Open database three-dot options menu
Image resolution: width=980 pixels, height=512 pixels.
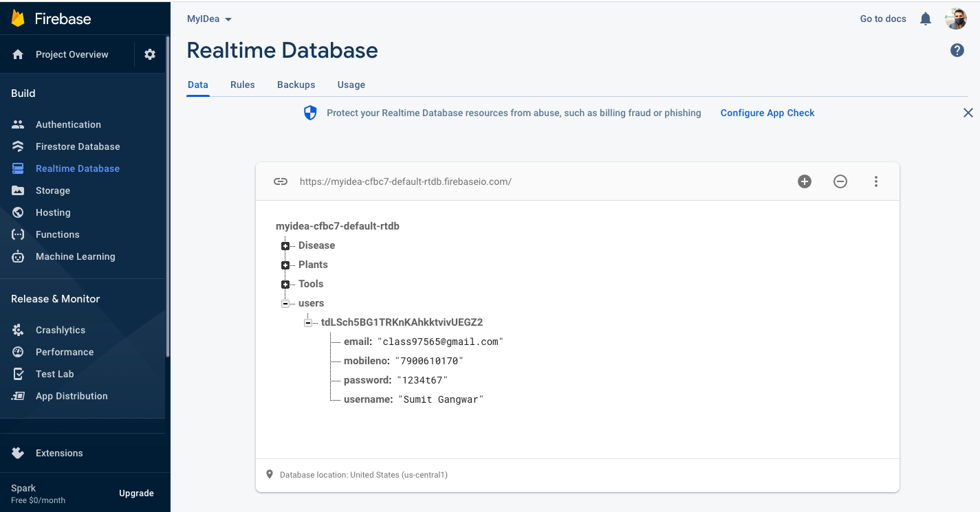[x=876, y=181]
